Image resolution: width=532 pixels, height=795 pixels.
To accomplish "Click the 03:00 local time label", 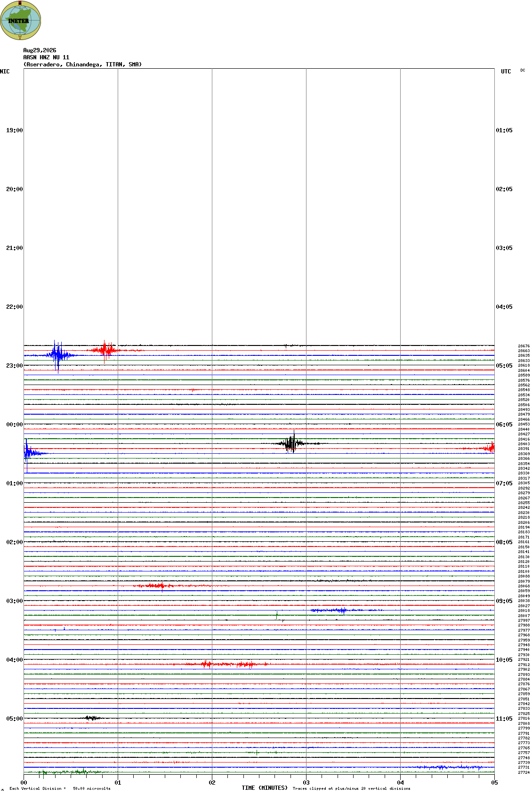I will (14, 601).
